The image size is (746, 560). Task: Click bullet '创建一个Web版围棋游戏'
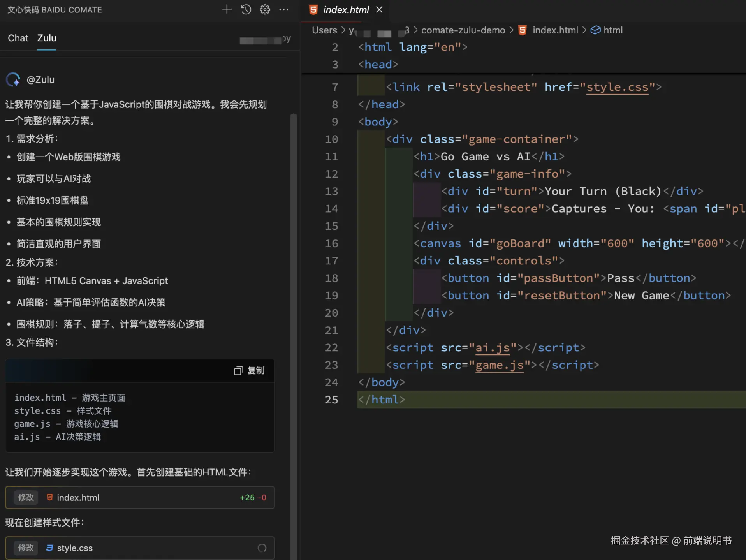pyautogui.click(x=69, y=157)
